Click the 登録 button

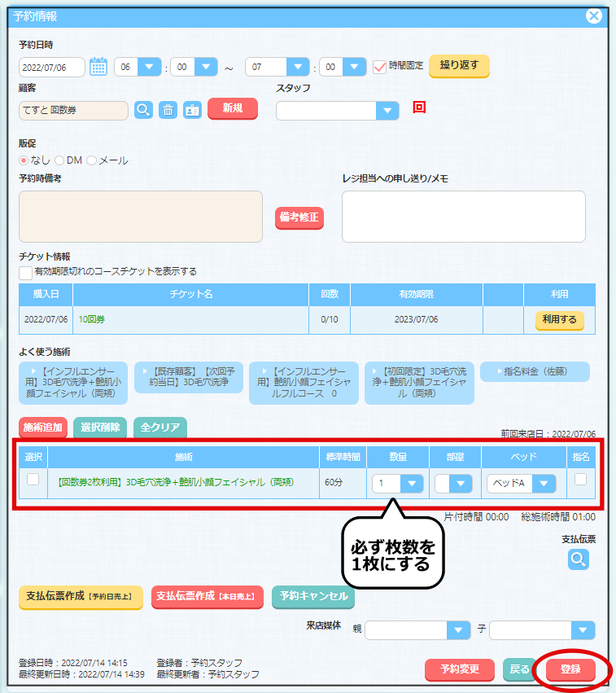[x=570, y=669]
